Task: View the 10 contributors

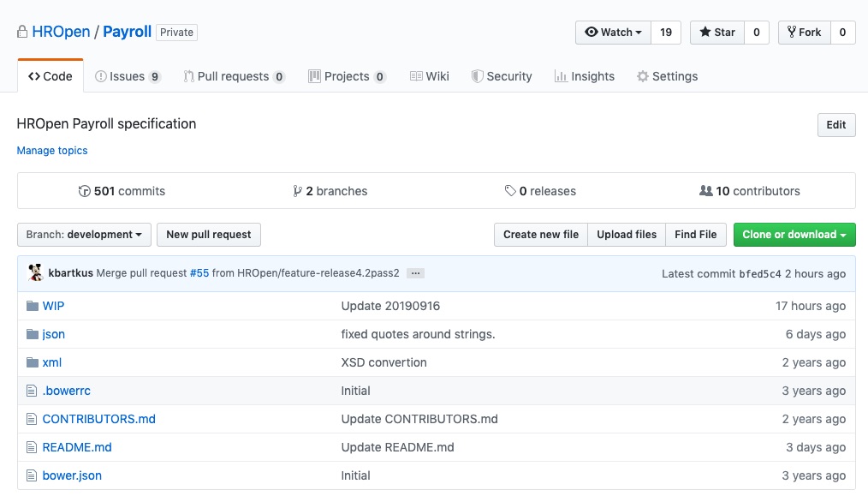Action: [750, 191]
